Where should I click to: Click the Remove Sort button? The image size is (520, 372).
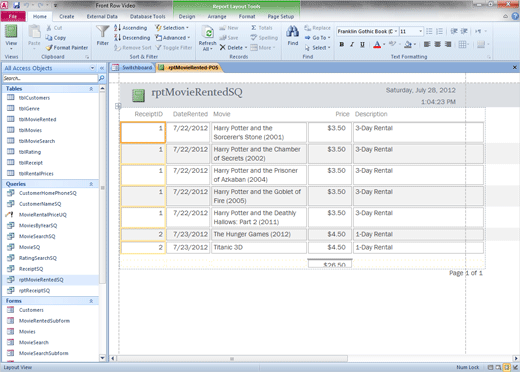133,48
